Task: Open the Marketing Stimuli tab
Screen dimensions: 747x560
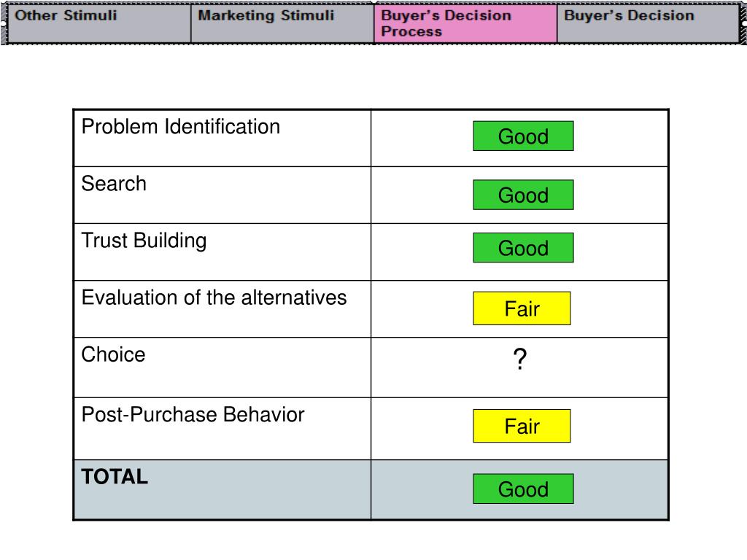Action: [282, 23]
